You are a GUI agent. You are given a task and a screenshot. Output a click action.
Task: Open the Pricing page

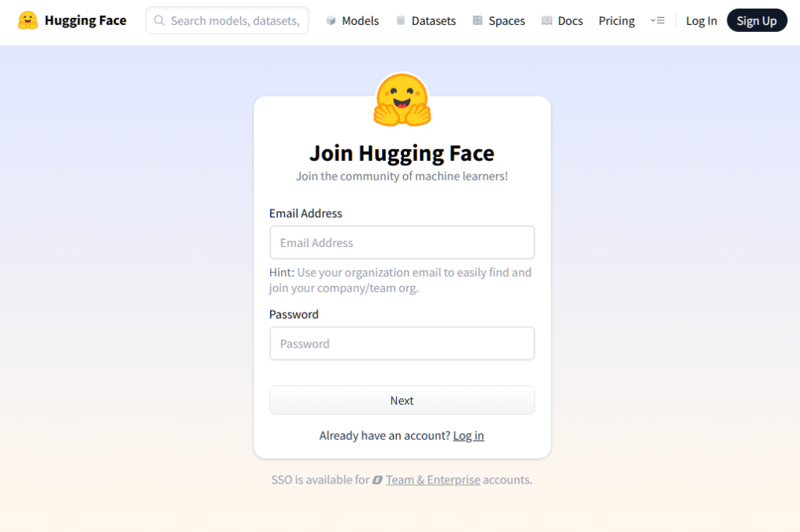(616, 20)
